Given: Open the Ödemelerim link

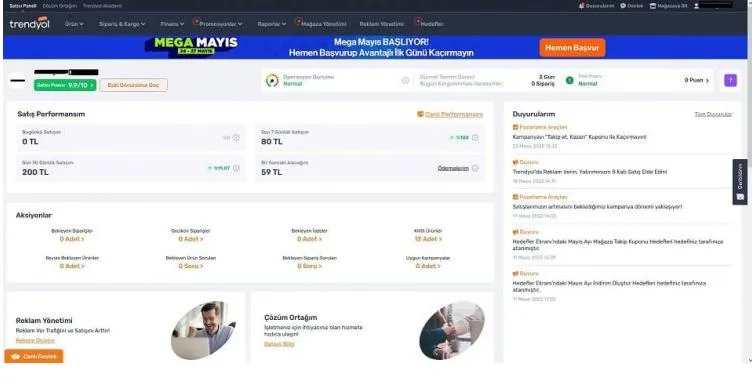Looking at the screenshot, I should [453, 168].
